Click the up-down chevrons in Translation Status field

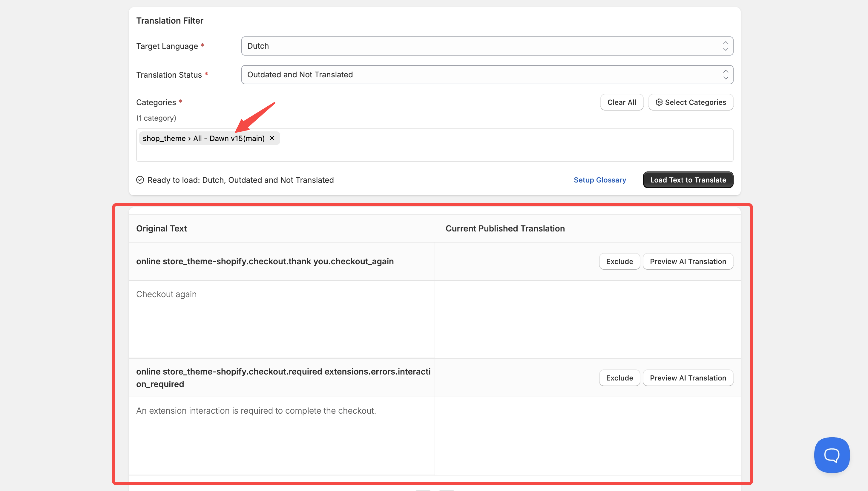725,75
